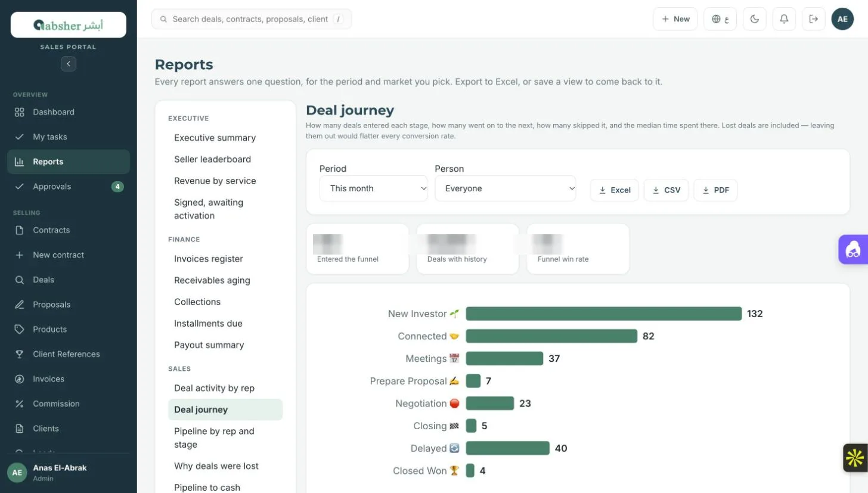Open Why deals were lost report

pos(225,466)
